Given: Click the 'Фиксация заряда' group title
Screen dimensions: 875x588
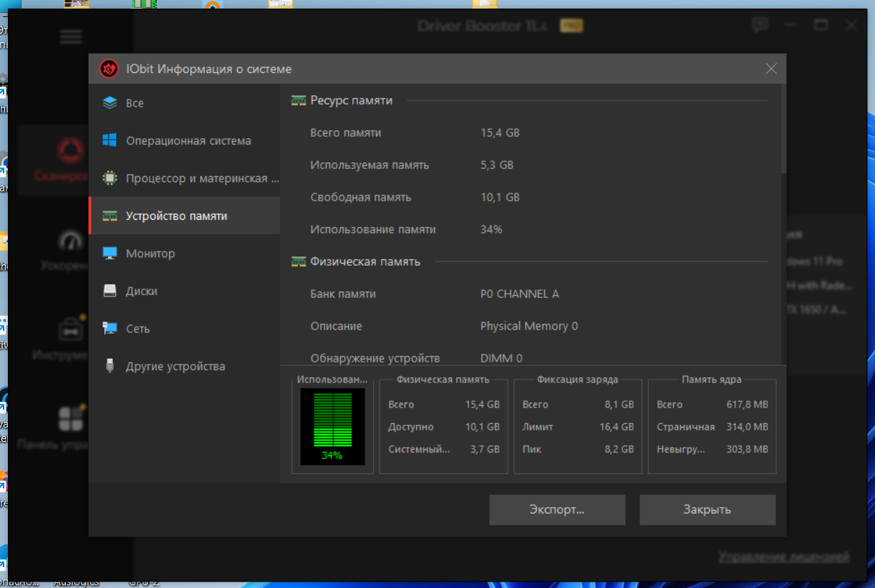Looking at the screenshot, I should 578,380.
